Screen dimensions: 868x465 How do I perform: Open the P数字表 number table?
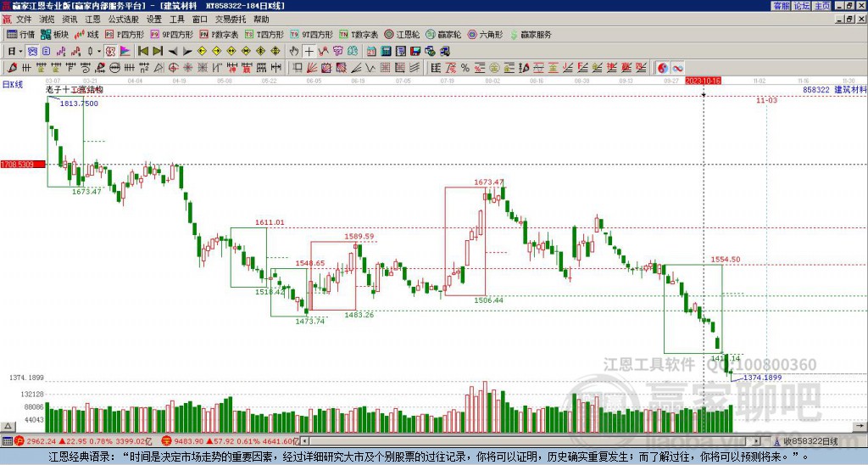(x=219, y=34)
